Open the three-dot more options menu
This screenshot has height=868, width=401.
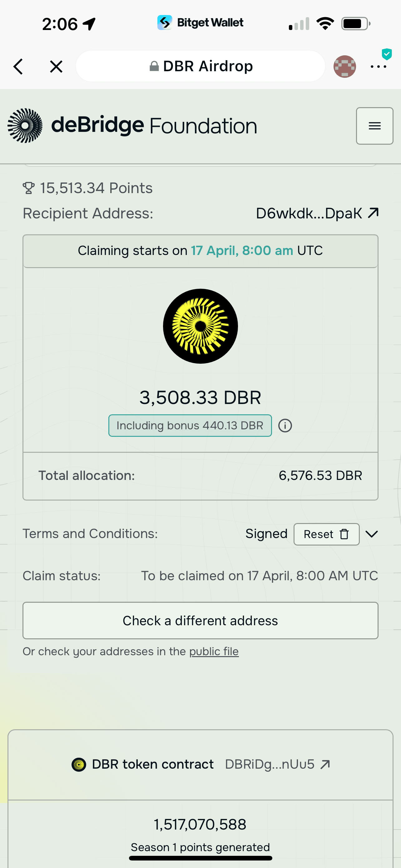click(378, 66)
